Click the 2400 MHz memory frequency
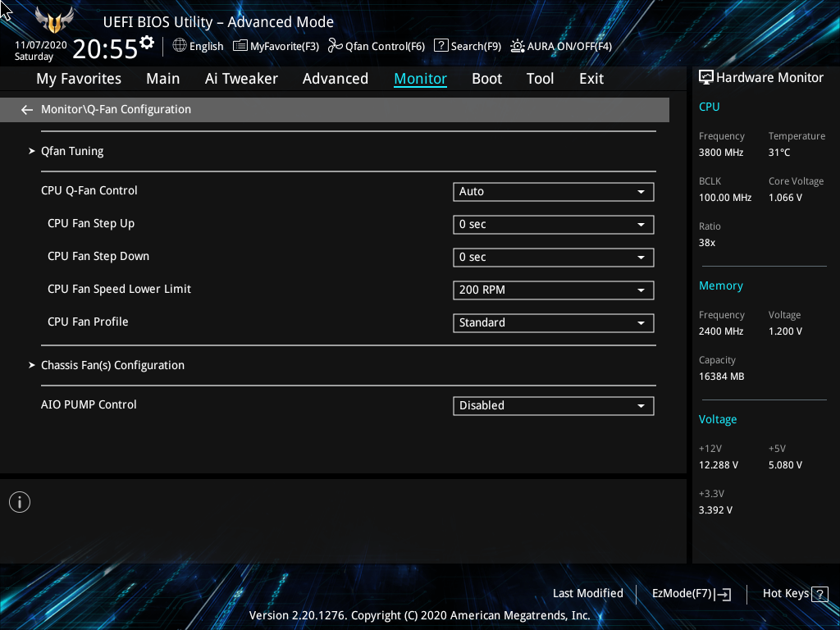Viewport: 840px width, 630px height. point(721,331)
